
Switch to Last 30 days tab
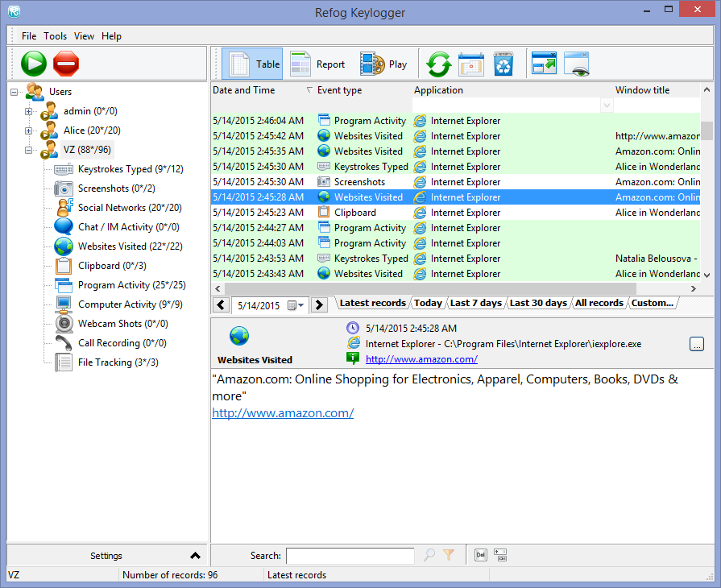(538, 303)
